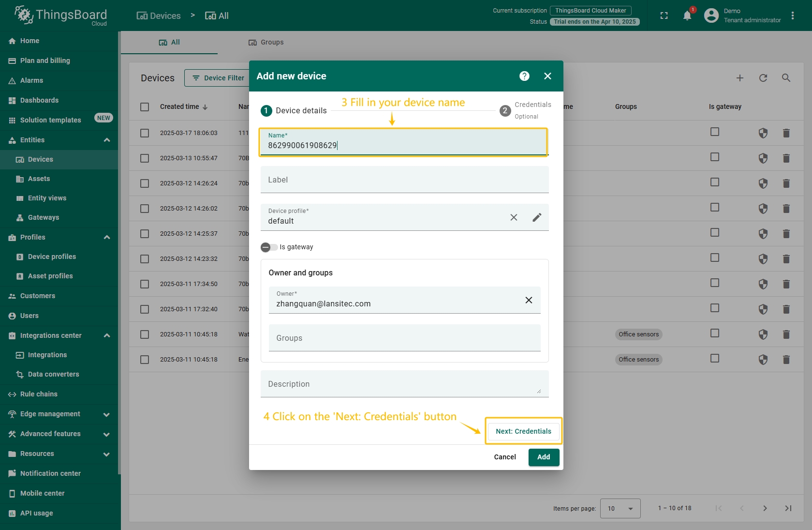Screen dimensions: 812x530
Task: Toggle fullscreen mode icon
Action: (664, 15)
